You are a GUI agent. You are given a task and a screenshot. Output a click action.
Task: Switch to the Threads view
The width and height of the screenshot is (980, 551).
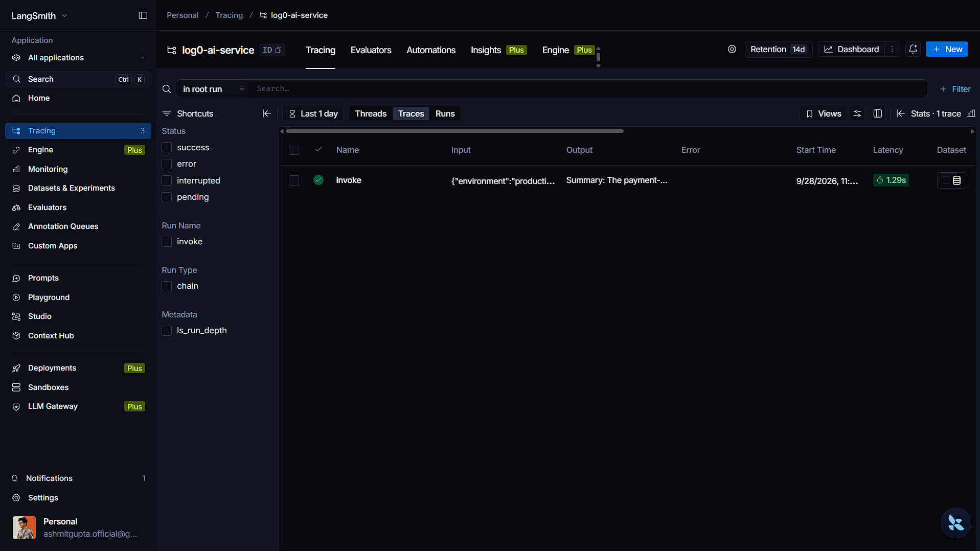tap(371, 113)
